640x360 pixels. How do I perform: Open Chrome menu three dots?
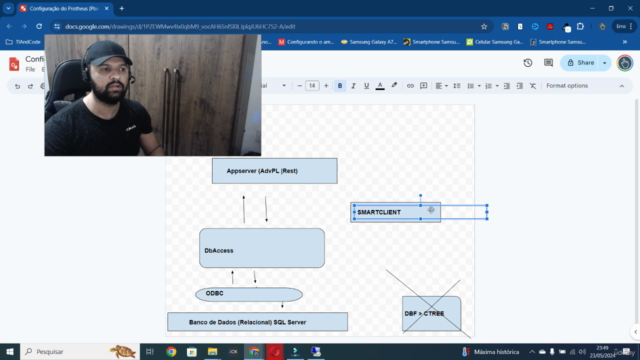(631, 27)
